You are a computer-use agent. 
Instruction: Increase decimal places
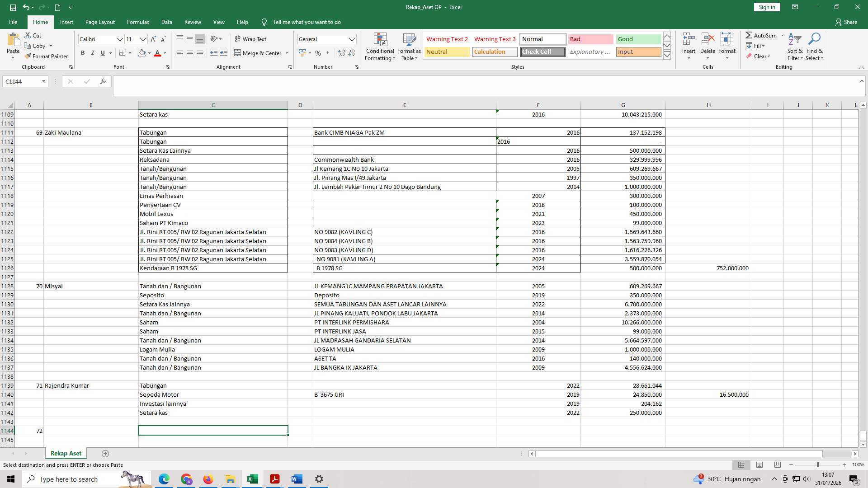coord(340,53)
